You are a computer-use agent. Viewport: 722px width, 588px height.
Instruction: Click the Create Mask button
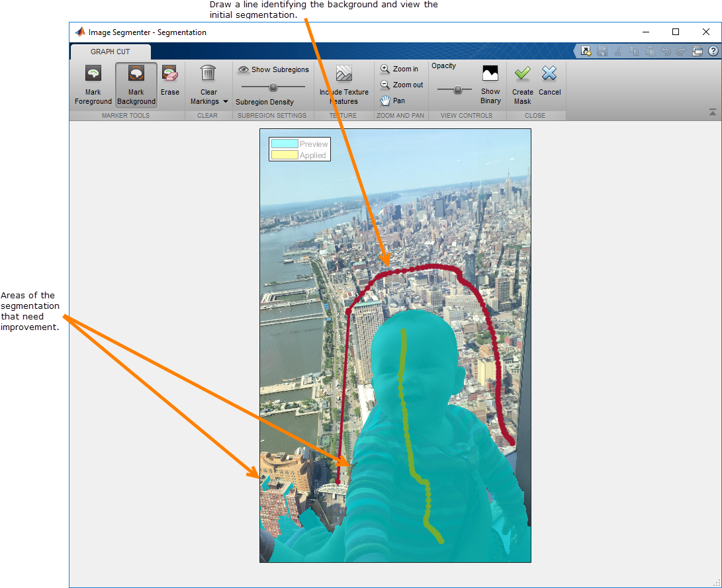click(x=522, y=83)
